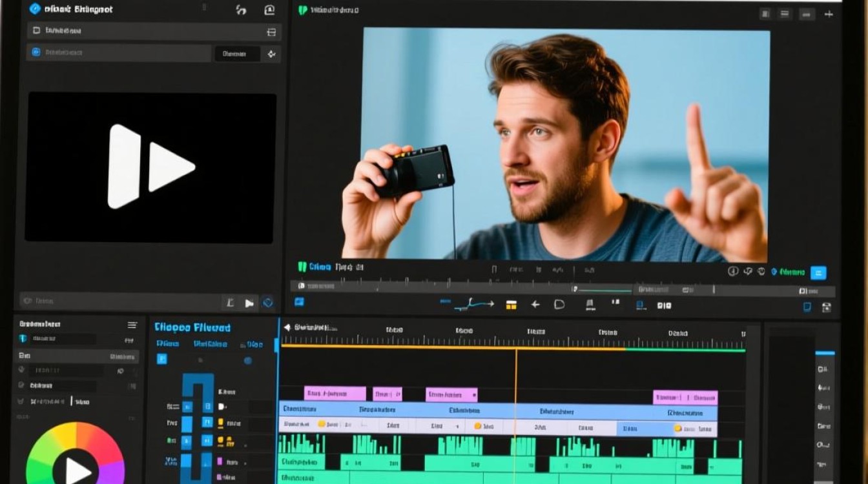
Task: Click the blue diamond app logo at top left
Action: (x=35, y=9)
